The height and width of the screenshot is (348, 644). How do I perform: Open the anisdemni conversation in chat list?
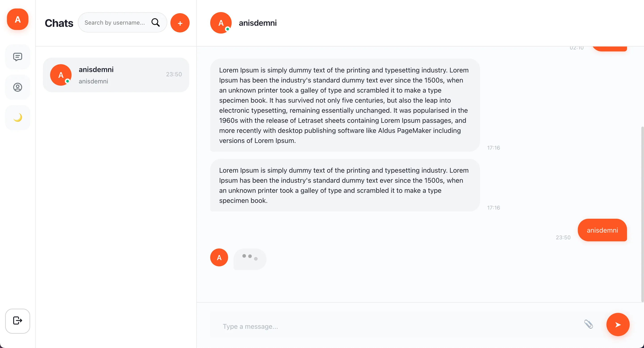(116, 75)
